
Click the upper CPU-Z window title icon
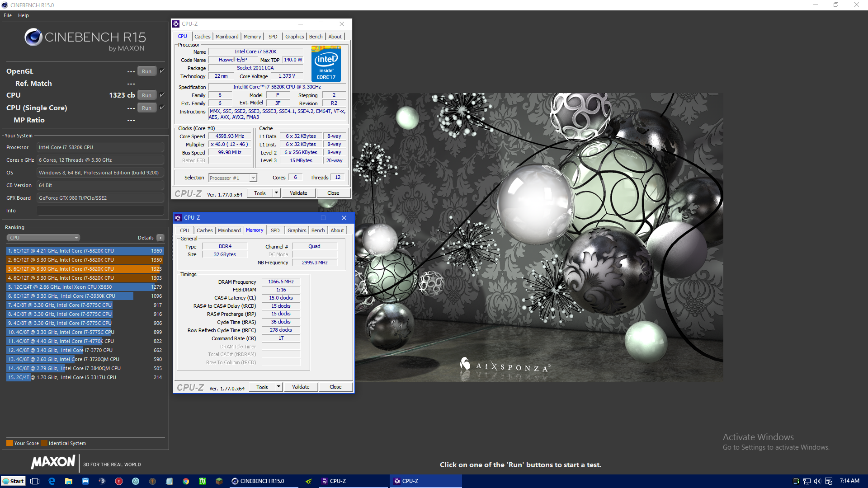click(x=176, y=24)
